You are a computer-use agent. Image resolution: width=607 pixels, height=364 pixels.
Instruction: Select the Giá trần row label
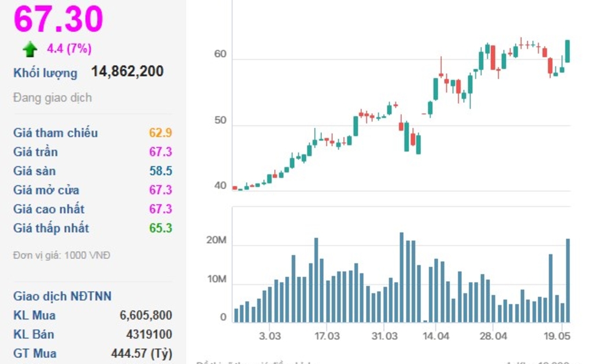coord(35,152)
